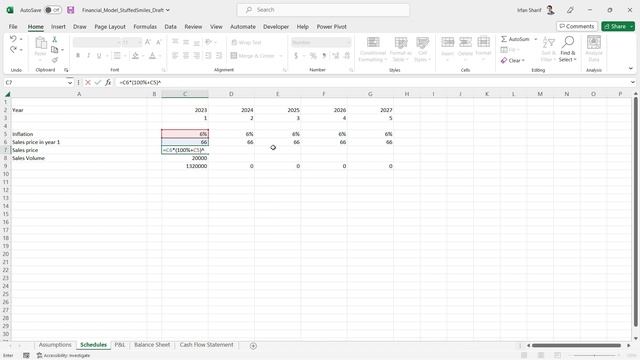
Task: Switch to the Insert ribbon tab
Action: pos(58,27)
